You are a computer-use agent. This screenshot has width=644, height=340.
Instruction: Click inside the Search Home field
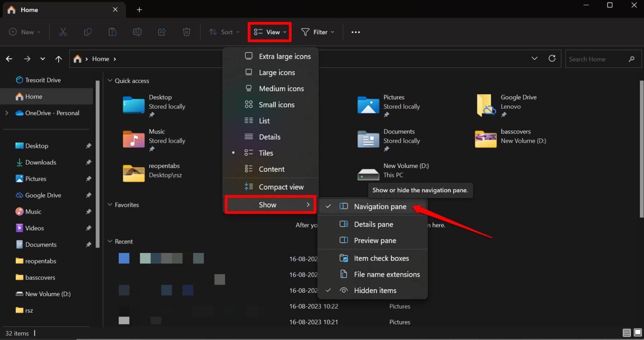coord(597,59)
